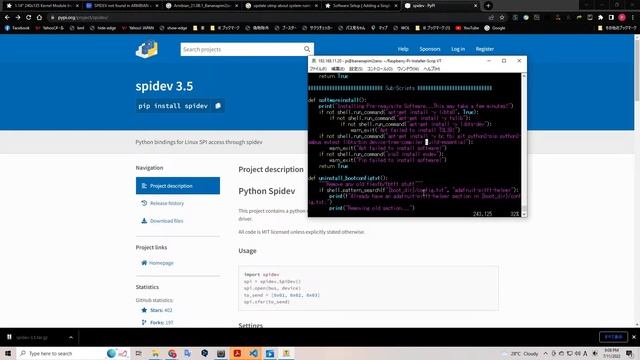Open the notification center icon
The height and width of the screenshot is (360, 640).
point(630,353)
